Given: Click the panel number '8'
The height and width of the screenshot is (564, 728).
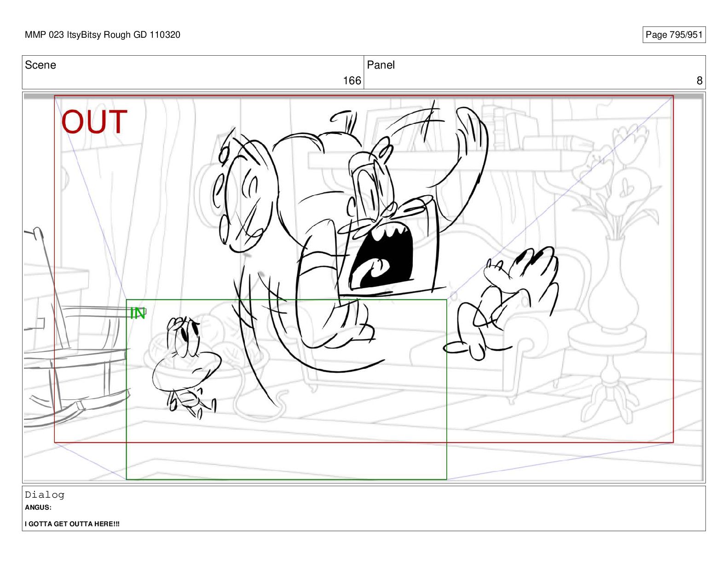Looking at the screenshot, I should (699, 81).
